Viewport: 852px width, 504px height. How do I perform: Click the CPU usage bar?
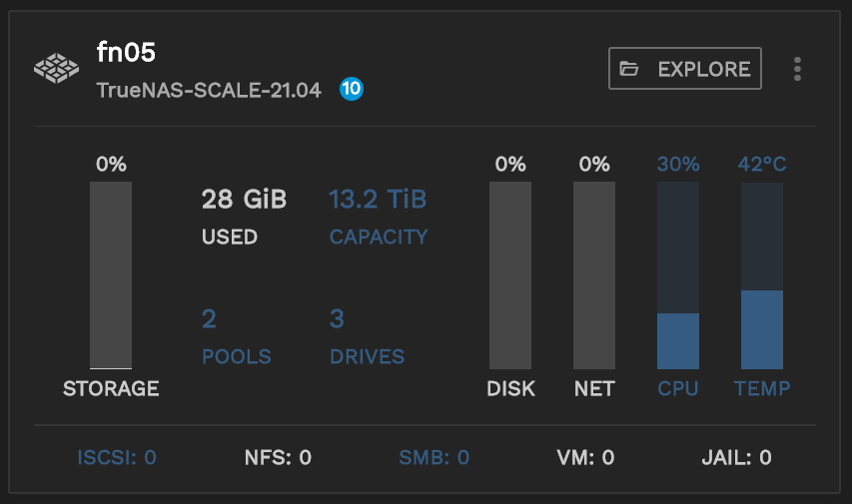point(678,275)
